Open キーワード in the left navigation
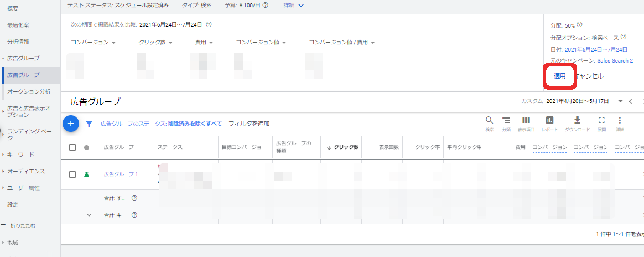644x257 pixels. 20,155
